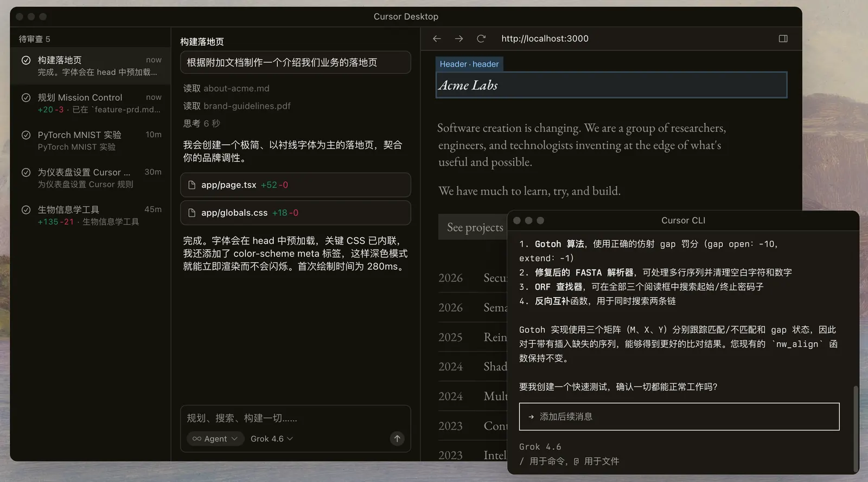Reload the localhost preview page

tap(481, 38)
